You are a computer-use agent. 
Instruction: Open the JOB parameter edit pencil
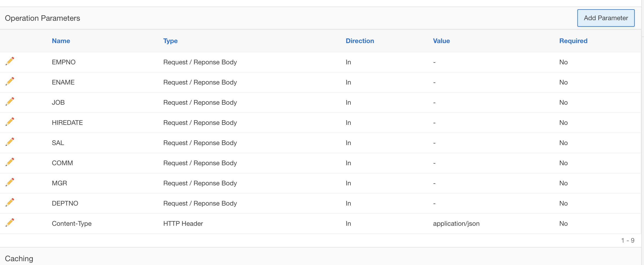coord(10,101)
